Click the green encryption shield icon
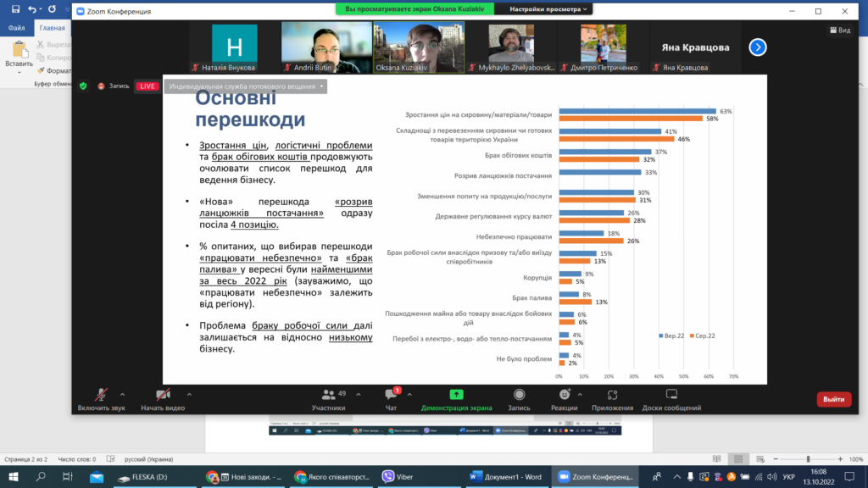The image size is (868, 488). [x=83, y=86]
